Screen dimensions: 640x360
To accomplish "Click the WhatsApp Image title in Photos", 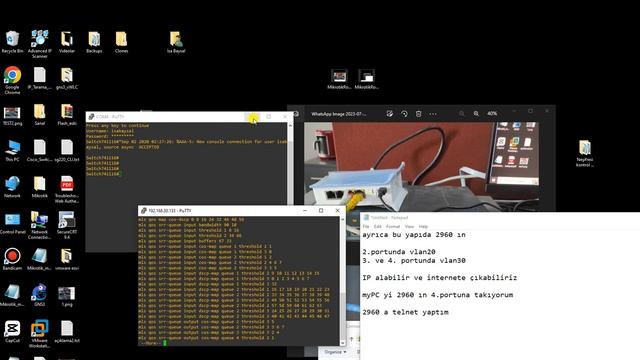I will [339, 114].
